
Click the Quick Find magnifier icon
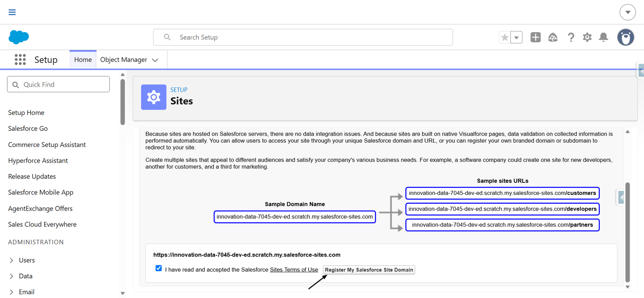click(x=16, y=85)
